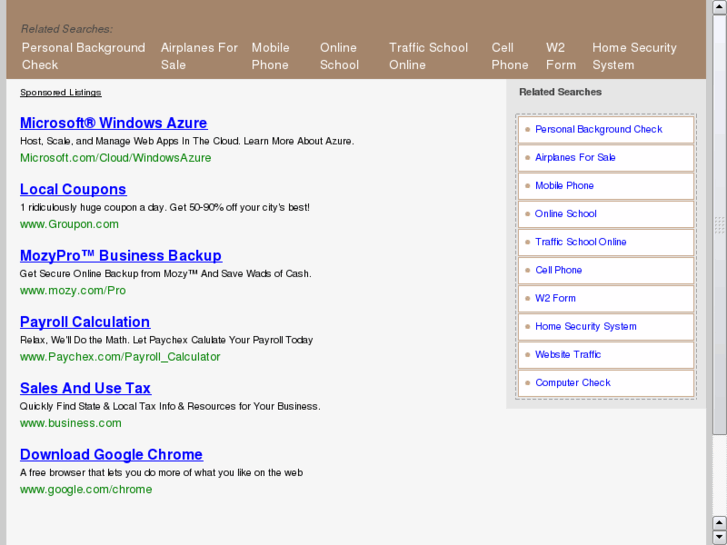Screen dimensions: 727x545
Task: Open Personal Background Check in the top banner
Action: 83,56
